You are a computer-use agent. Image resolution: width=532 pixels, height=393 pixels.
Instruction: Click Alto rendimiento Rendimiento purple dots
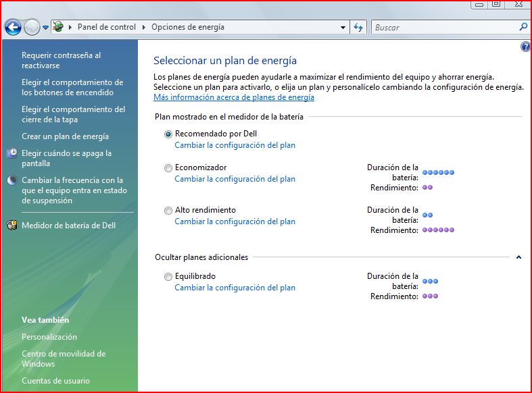(x=438, y=230)
